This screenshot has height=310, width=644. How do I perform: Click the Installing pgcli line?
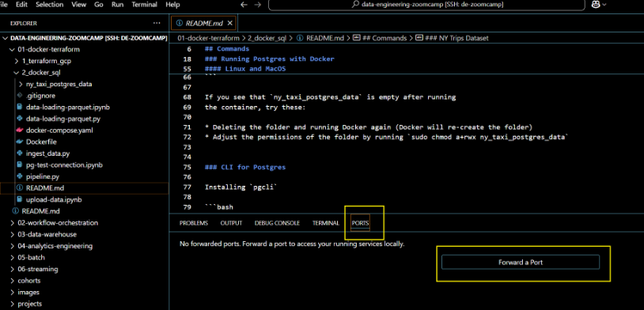pyautogui.click(x=241, y=187)
